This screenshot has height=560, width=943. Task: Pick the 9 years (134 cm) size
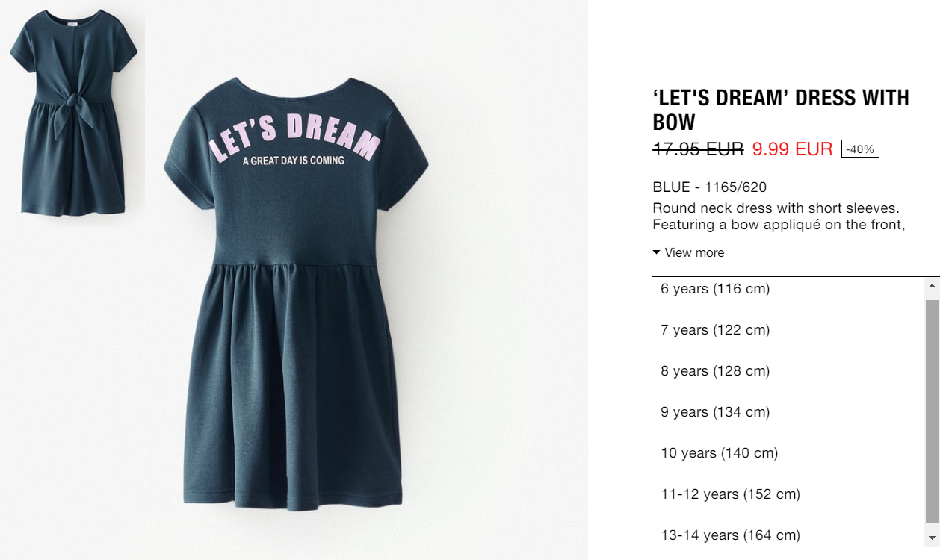pyautogui.click(x=789, y=412)
